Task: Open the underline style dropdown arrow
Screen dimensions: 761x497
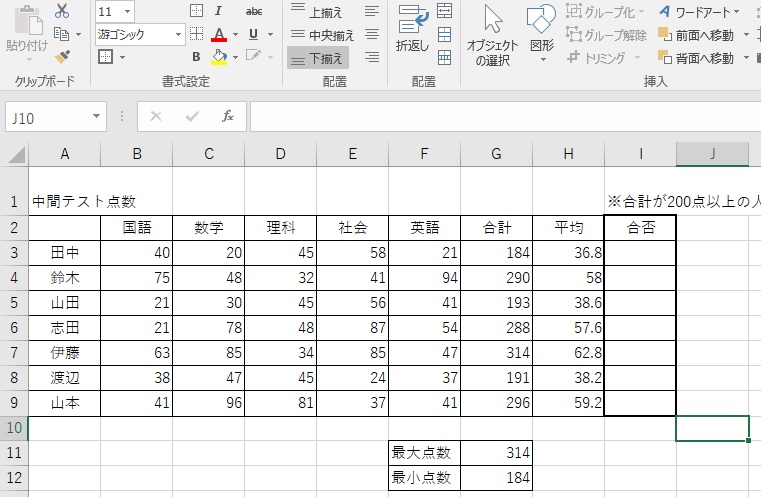Action: point(270,34)
